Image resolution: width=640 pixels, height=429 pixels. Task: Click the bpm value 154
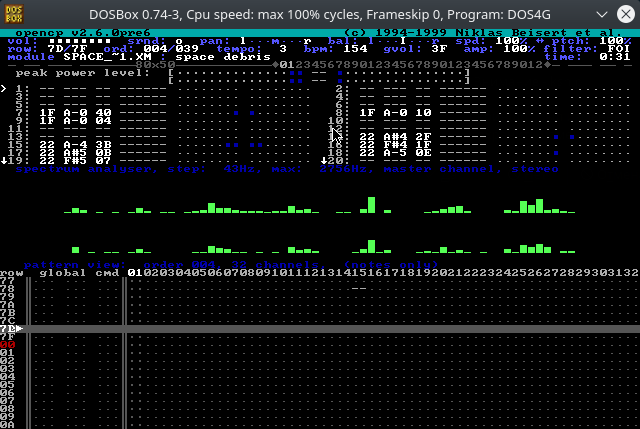[356, 49]
